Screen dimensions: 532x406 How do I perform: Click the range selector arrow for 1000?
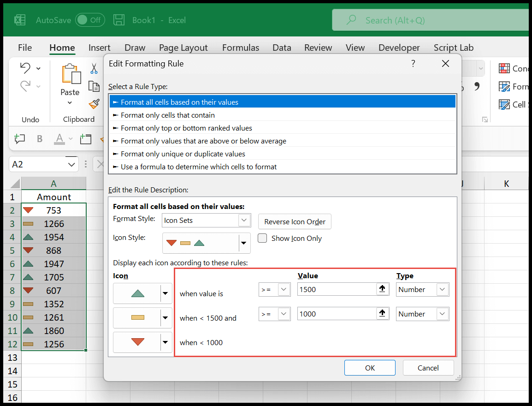(382, 314)
